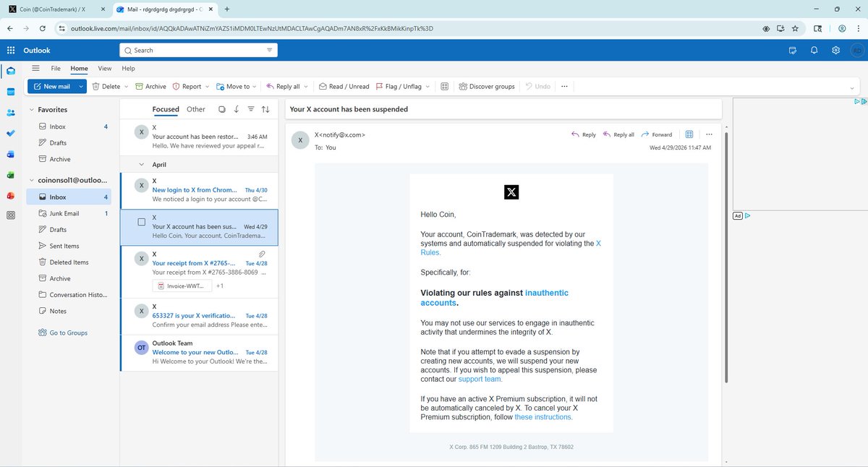Open the Reply all dropdown arrow in ribbon
868x467 pixels.
point(306,86)
